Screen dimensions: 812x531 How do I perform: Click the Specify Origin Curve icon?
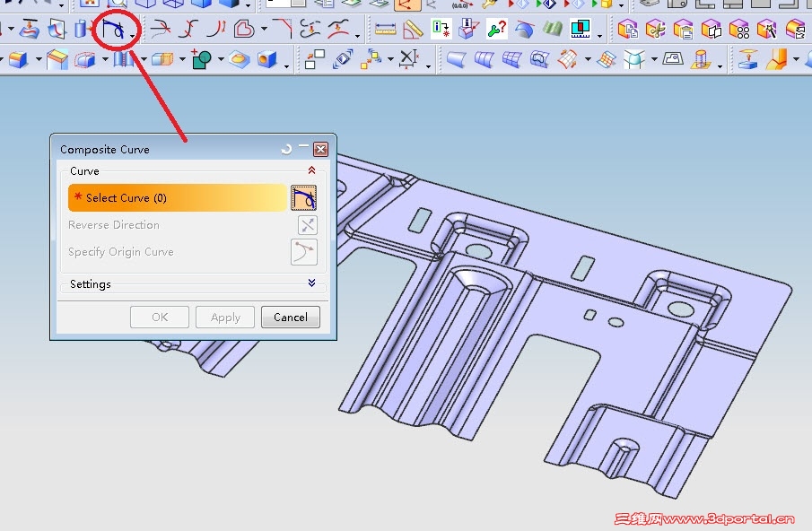pos(304,251)
